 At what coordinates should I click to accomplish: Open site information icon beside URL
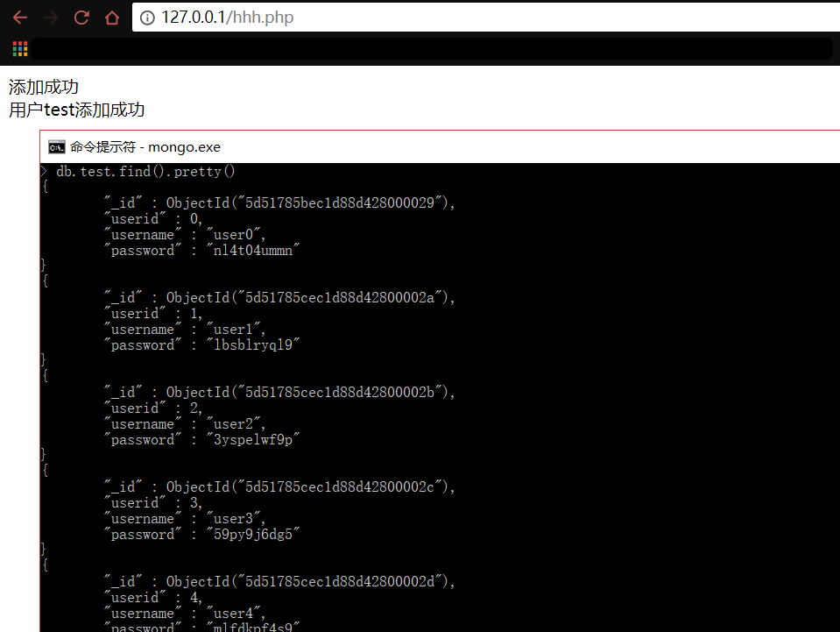[x=147, y=18]
